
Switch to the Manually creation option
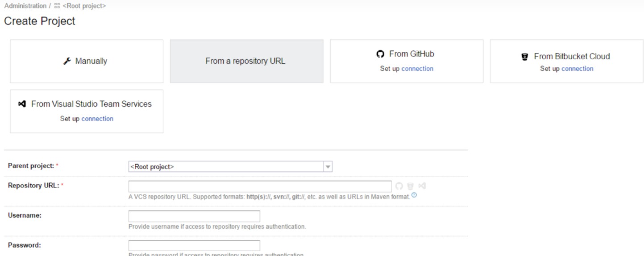click(x=87, y=61)
